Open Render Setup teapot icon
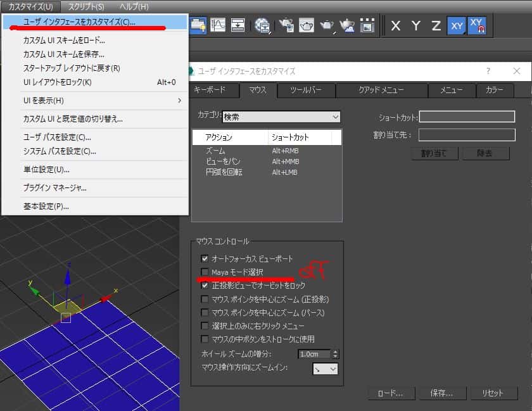This screenshot has height=411, width=532. pos(287,25)
